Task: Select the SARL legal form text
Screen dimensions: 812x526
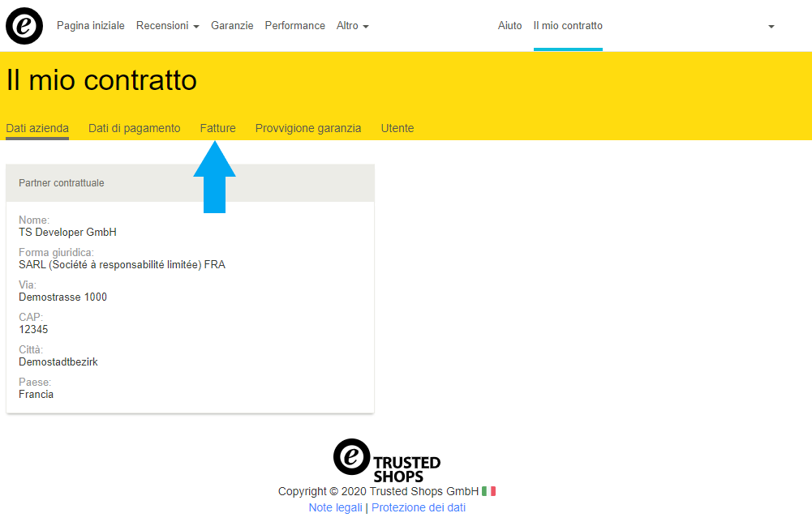Action: 122,265
